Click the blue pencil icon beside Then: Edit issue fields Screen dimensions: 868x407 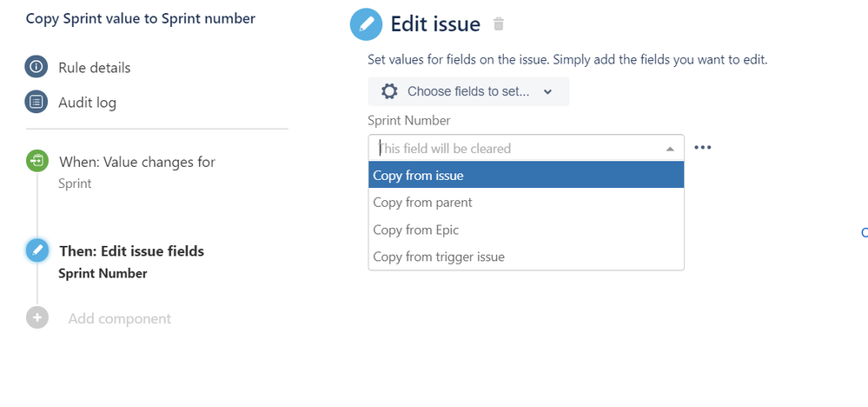click(37, 250)
